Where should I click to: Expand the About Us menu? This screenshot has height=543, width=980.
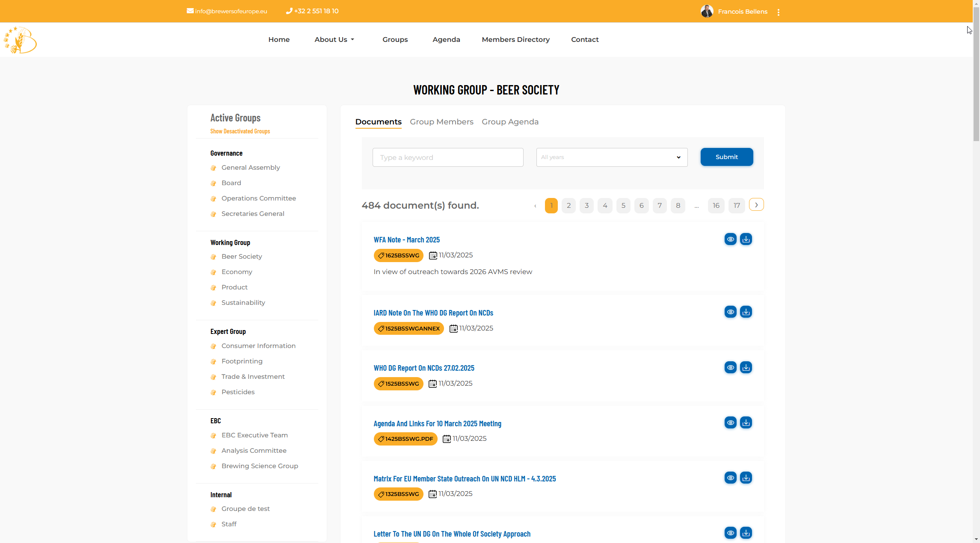(334, 39)
